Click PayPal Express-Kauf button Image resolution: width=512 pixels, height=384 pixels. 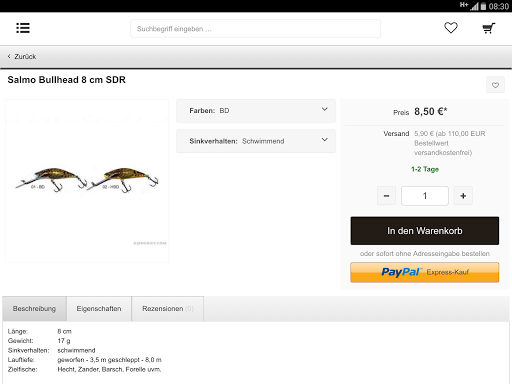pyautogui.click(x=425, y=272)
